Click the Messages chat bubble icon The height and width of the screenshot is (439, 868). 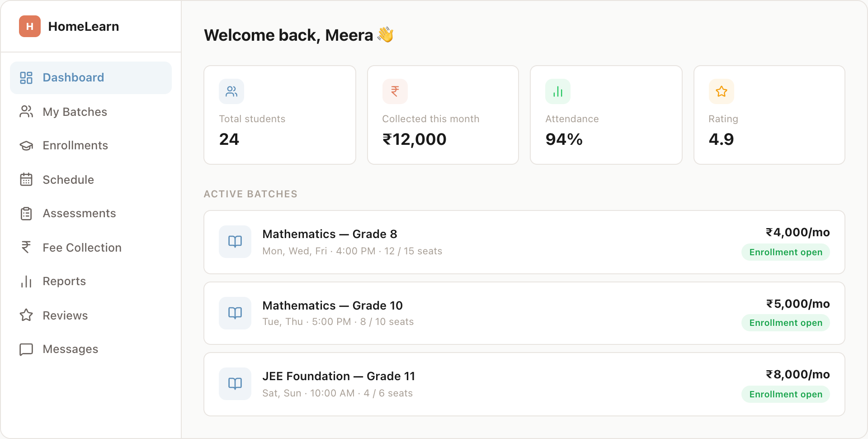click(26, 349)
